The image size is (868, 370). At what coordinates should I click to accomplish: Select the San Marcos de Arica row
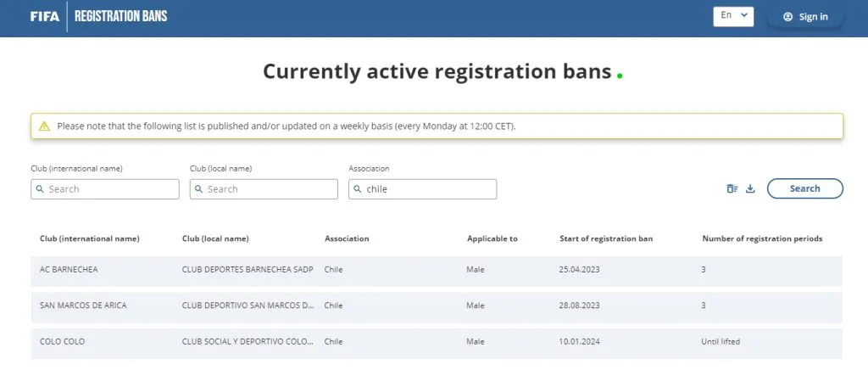[x=436, y=306]
